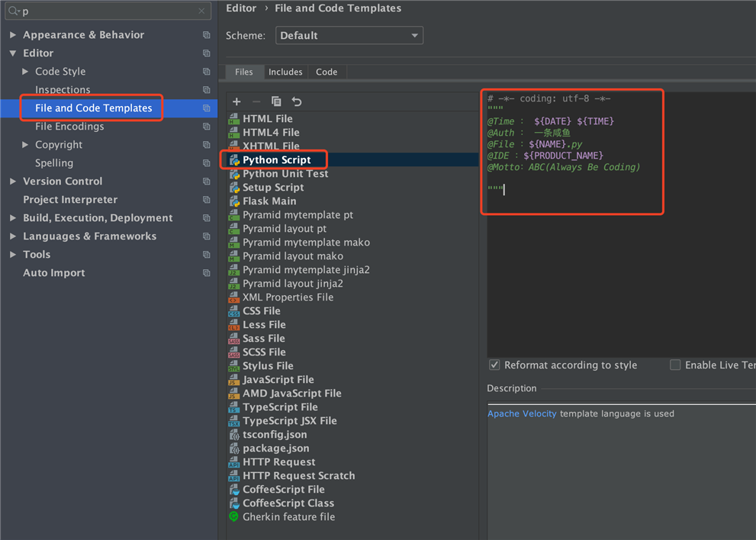The image size is (756, 540).
Task: Select the AMD JavaScript File template
Action: tap(291, 394)
